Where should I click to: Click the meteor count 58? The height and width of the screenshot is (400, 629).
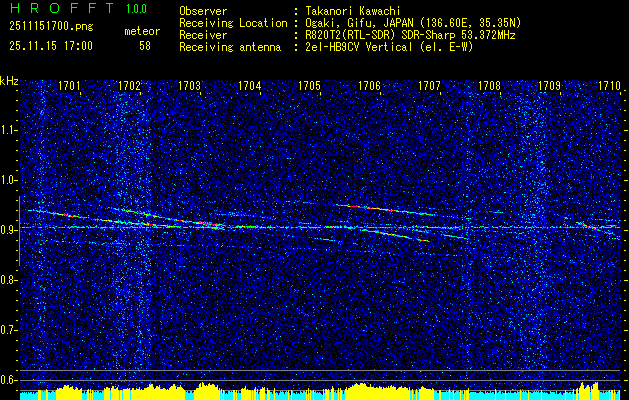[x=145, y=46]
